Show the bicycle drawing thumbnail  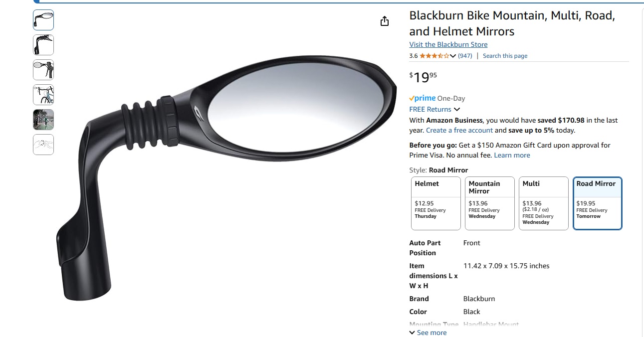tap(43, 95)
